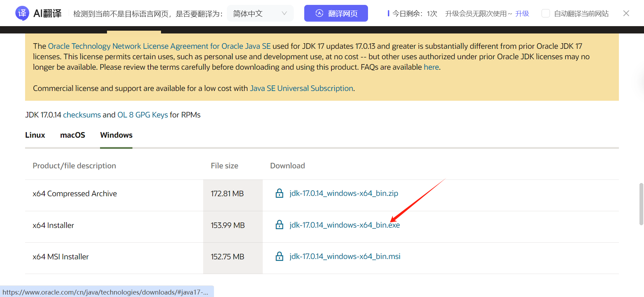Click the 翻译网页 button
Image resolution: width=644 pixels, height=297 pixels.
336,13
